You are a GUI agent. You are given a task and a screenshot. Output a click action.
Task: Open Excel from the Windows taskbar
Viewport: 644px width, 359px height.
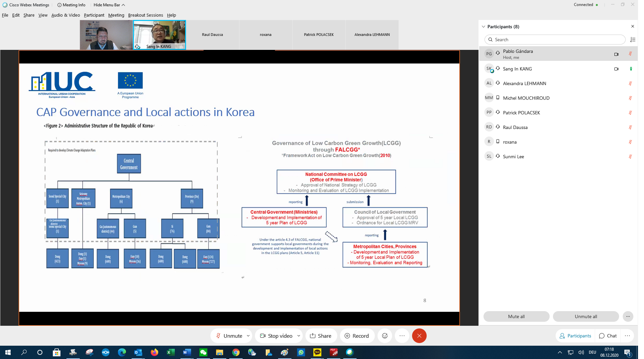(x=171, y=352)
